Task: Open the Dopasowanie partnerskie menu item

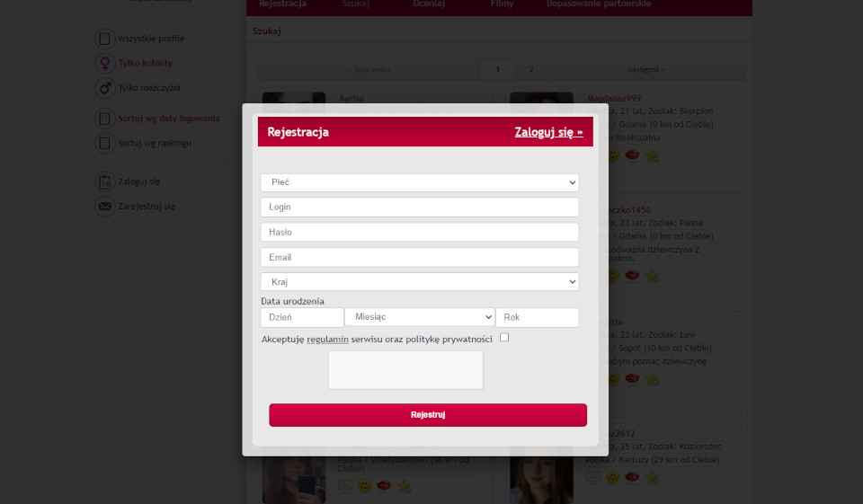Action: (598, 4)
